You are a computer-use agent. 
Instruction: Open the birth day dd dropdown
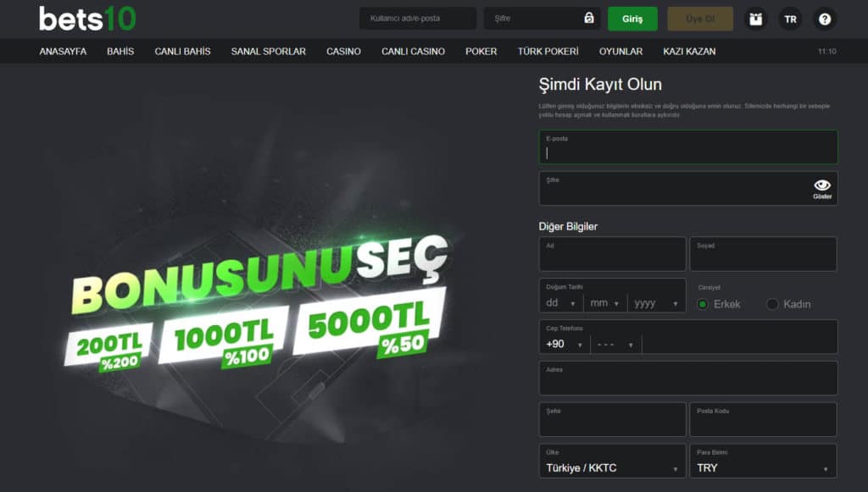561,303
